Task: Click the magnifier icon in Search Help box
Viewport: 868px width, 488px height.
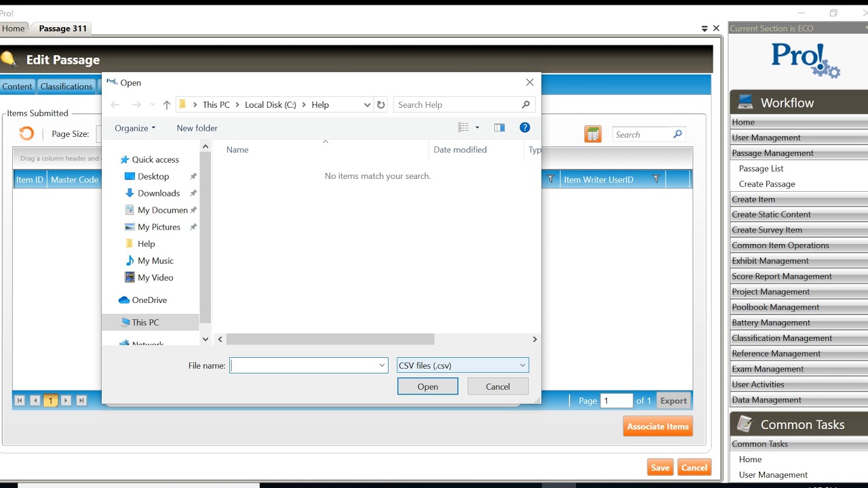Action: click(526, 104)
